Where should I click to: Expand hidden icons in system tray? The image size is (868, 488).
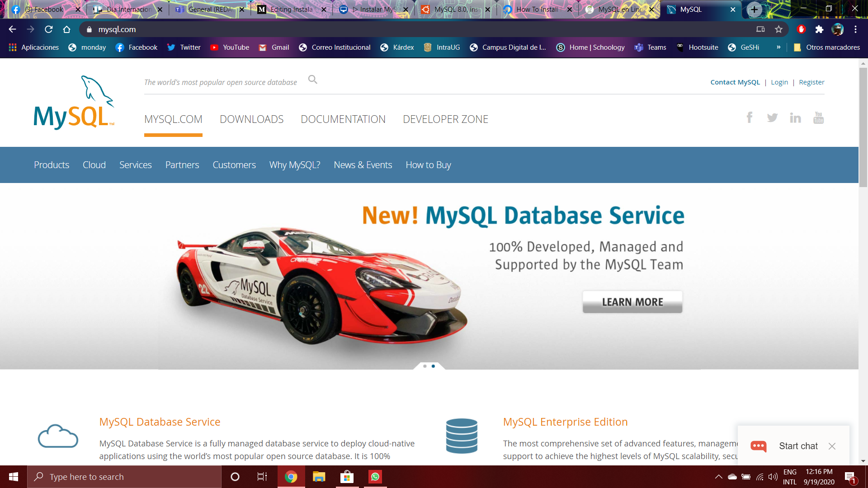(719, 477)
